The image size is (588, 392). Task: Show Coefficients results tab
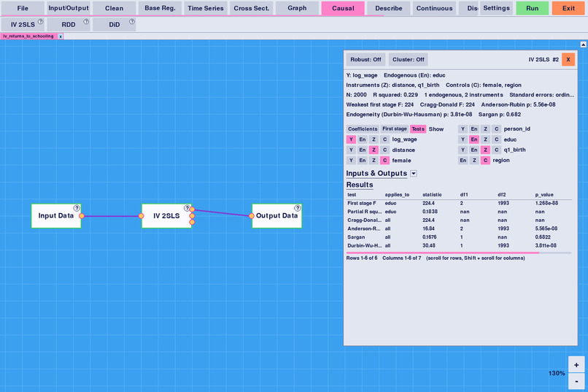[x=363, y=129]
